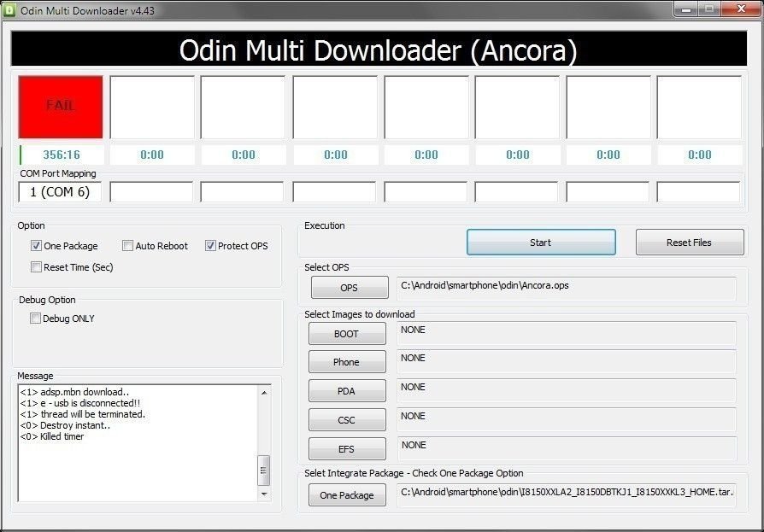Select the 1 (COM 6) port mapping field
This screenshot has height=532, width=764.
pos(60,192)
